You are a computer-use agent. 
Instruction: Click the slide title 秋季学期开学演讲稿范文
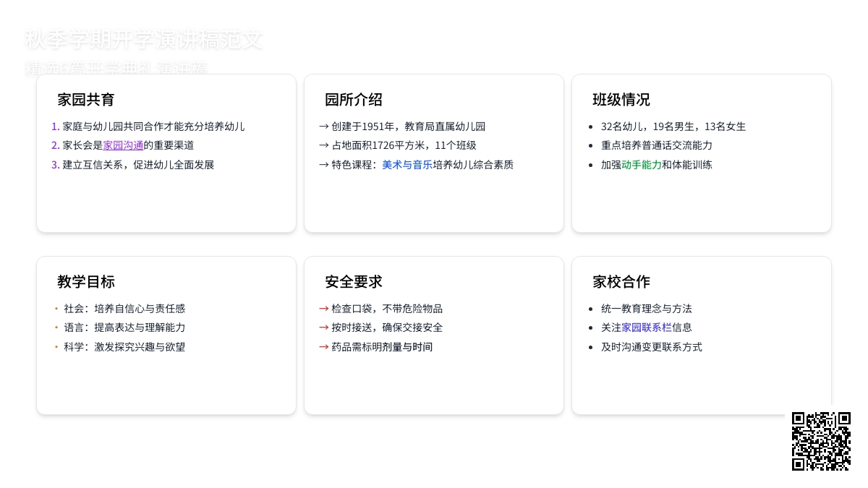coord(143,40)
